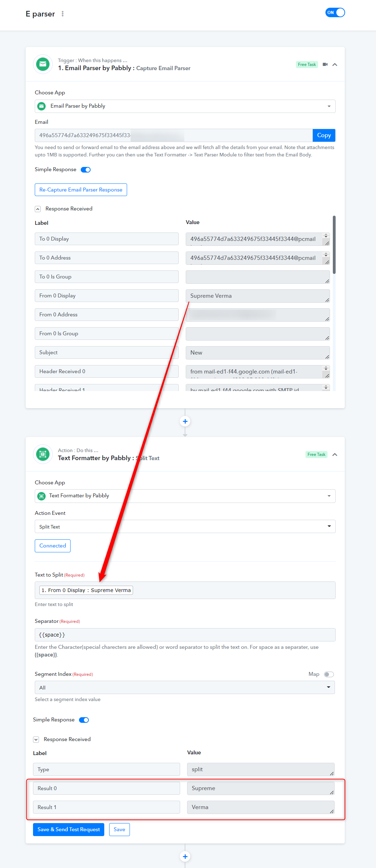Click the Email Parser app icon in trigger header
Screen dimensions: 376x868
point(43,64)
